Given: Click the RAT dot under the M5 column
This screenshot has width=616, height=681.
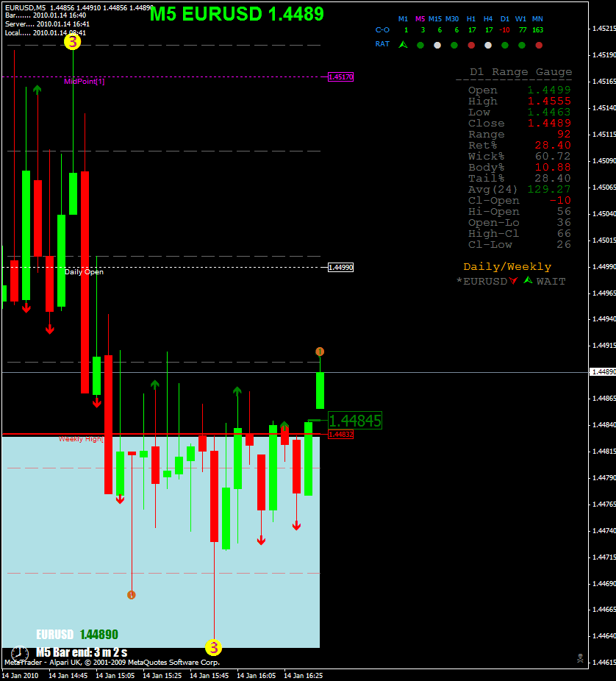Looking at the screenshot, I should 420,45.
